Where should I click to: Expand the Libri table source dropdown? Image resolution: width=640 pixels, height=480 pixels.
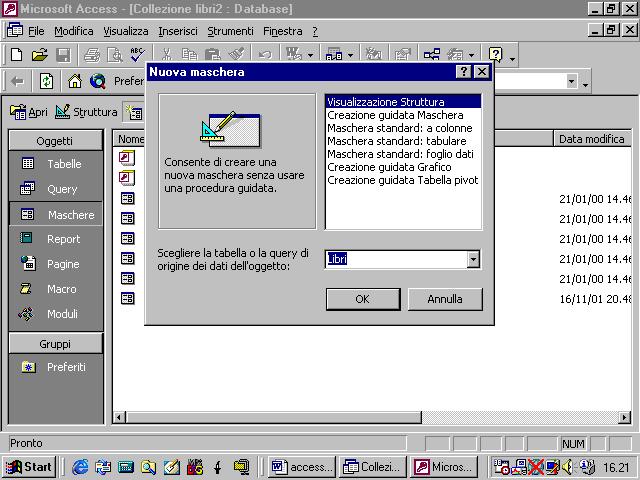(x=473, y=260)
